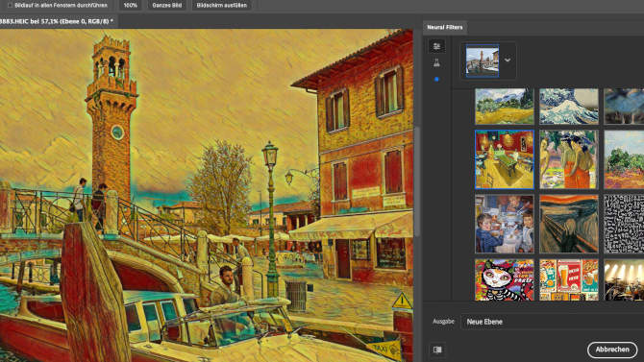Choose the Night Café billiard room style
The height and width of the screenshot is (362, 644).
tap(505, 159)
